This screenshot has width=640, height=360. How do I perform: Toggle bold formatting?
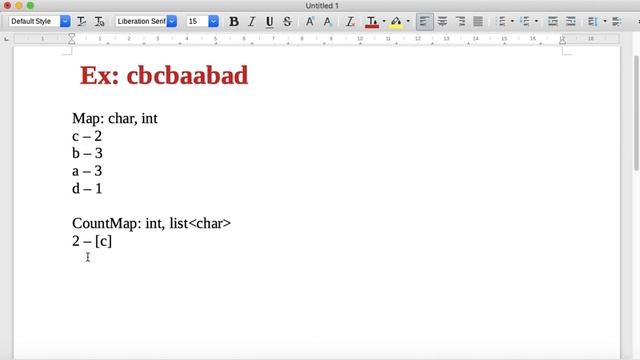234,21
